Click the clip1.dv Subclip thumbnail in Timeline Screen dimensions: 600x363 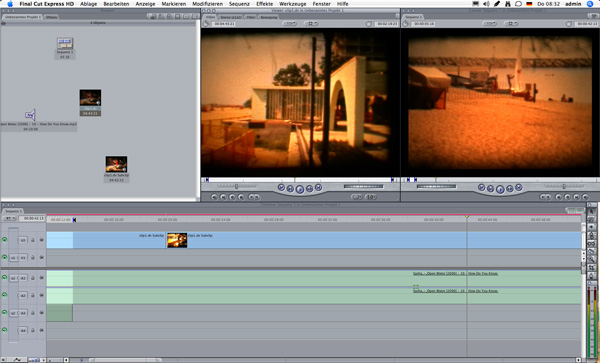(177, 240)
